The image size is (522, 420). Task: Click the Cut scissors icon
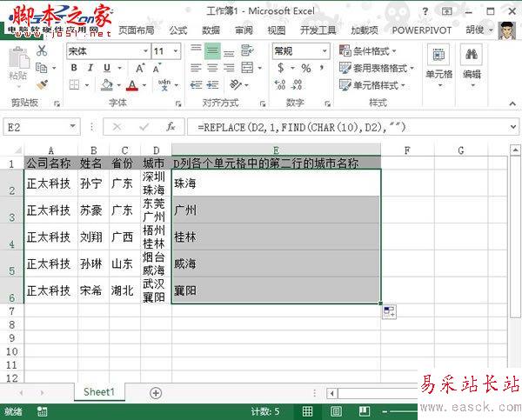coord(42,50)
